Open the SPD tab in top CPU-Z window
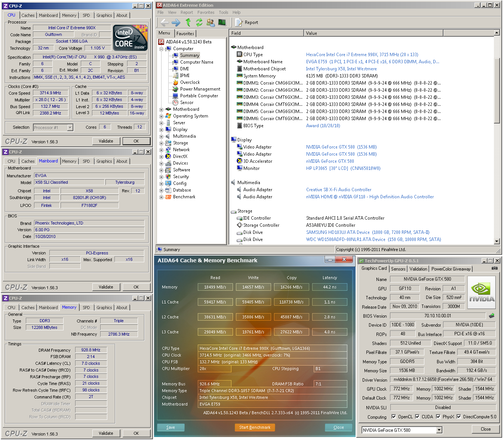Screen dimensions: 504x440 pos(86,15)
